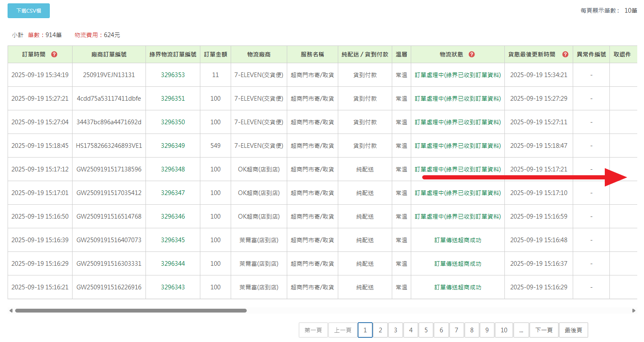This screenshot has width=644, height=342.
Task: Click status link for order 3296345
Action: [458, 240]
